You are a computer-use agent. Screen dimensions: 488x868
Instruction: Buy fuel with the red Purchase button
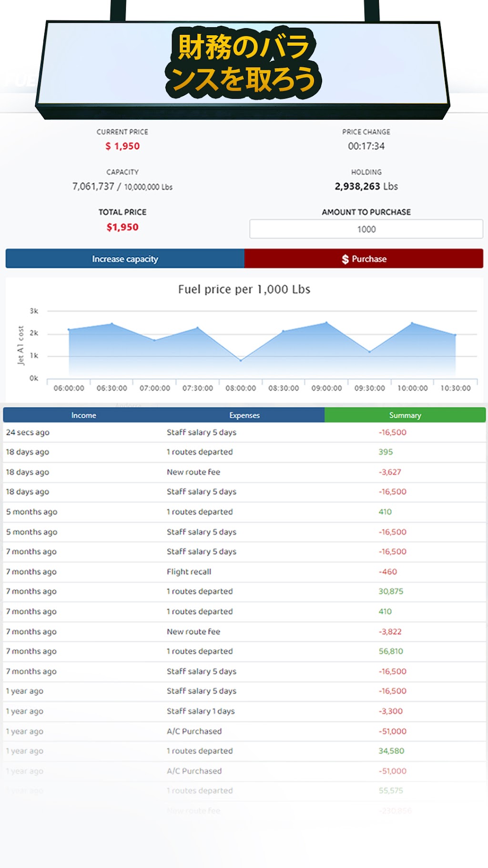[x=364, y=258]
